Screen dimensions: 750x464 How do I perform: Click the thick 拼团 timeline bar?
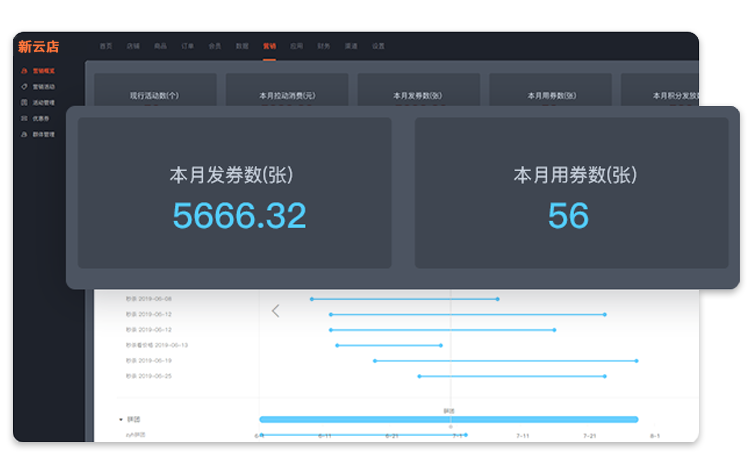pos(448,419)
